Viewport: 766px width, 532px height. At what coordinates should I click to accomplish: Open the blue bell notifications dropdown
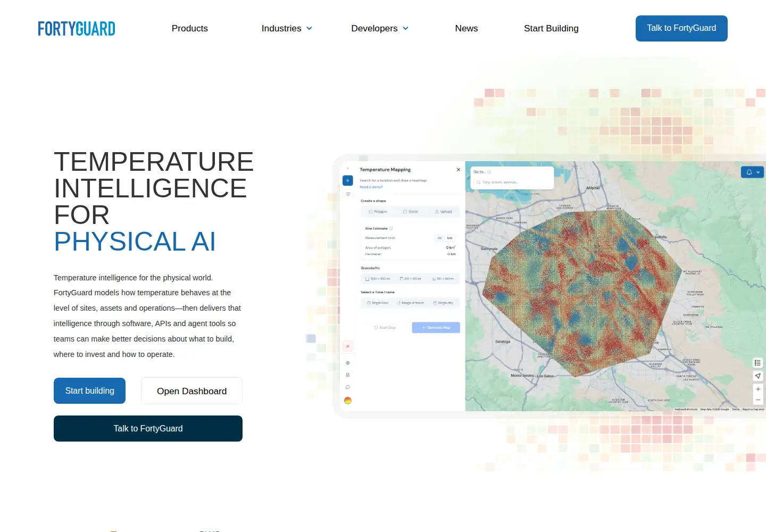[x=753, y=172]
